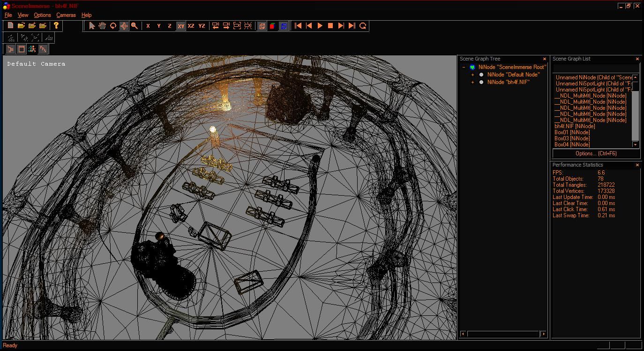Toggle the wireframe display button

point(262,26)
